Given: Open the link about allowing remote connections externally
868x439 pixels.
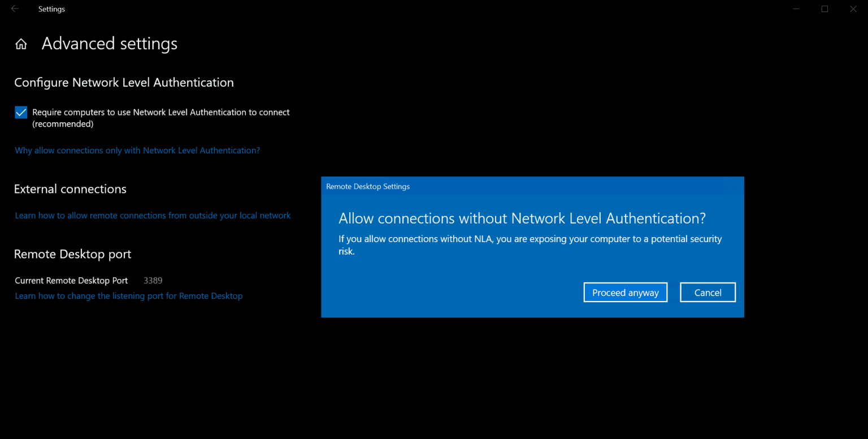Looking at the screenshot, I should point(153,215).
